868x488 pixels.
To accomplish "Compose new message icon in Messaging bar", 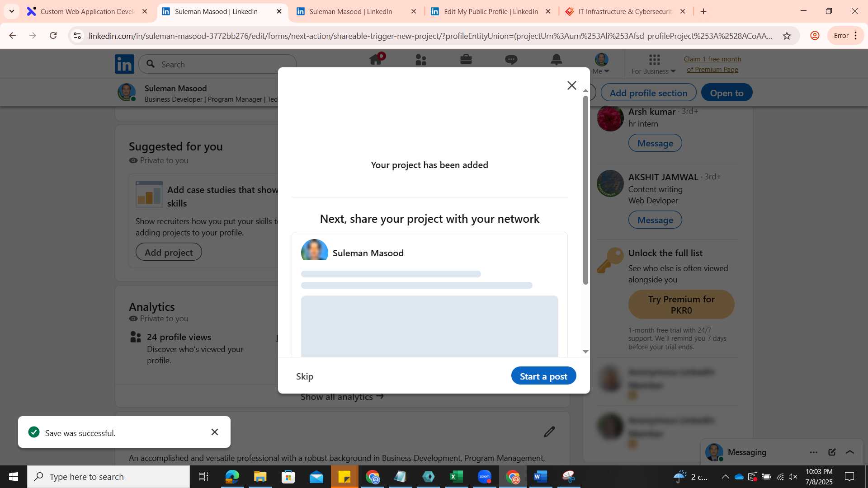I will tap(832, 452).
